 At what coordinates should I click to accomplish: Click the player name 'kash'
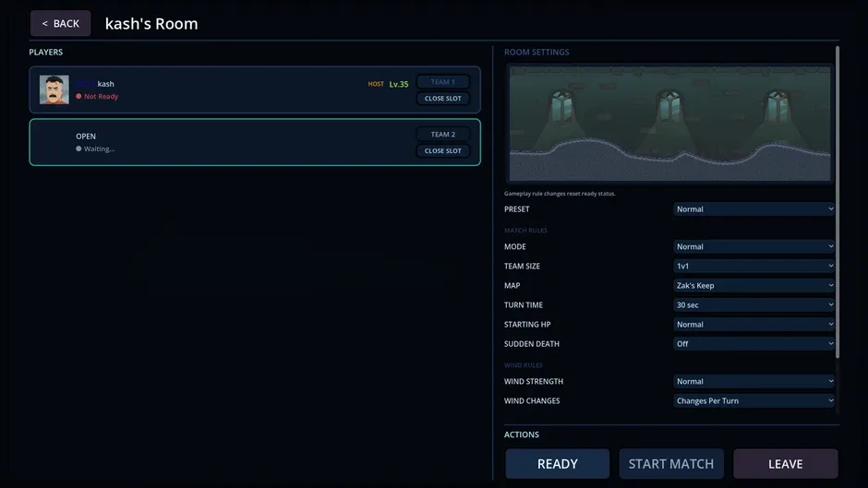[106, 84]
